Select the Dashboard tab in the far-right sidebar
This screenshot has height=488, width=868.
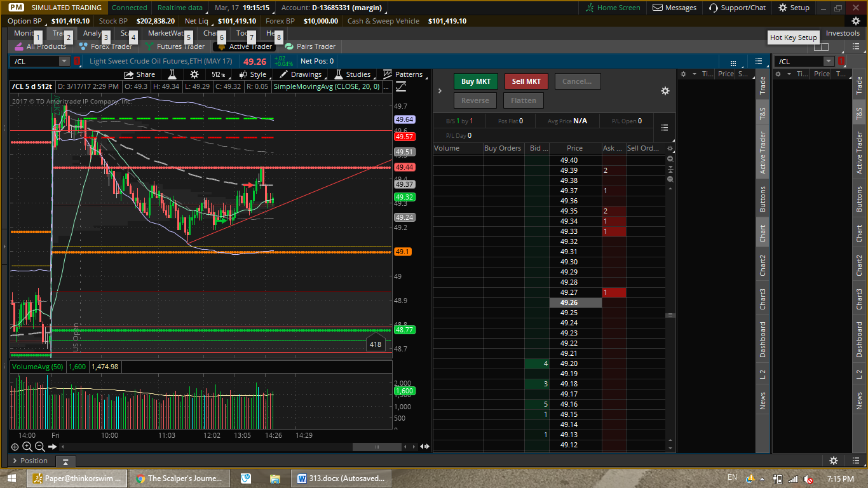(859, 339)
